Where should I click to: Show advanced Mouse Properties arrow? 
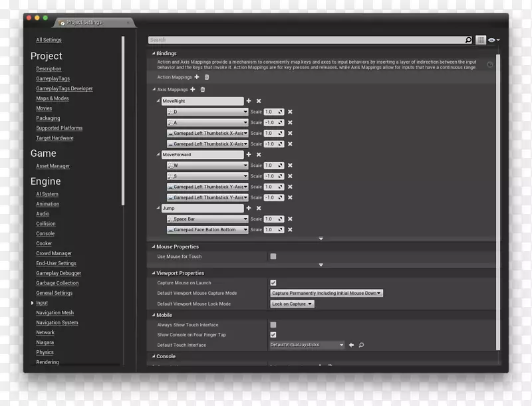pyautogui.click(x=321, y=265)
